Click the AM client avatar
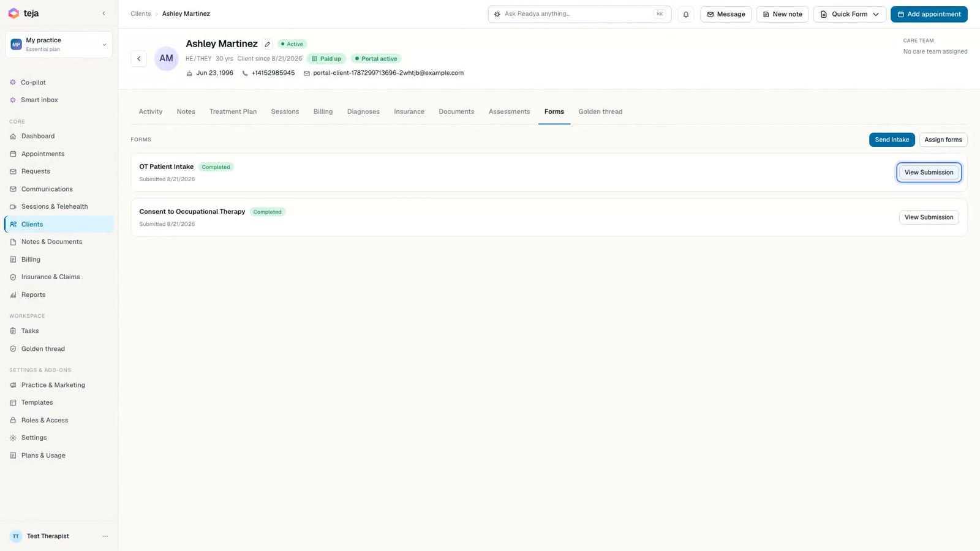 tap(166, 59)
